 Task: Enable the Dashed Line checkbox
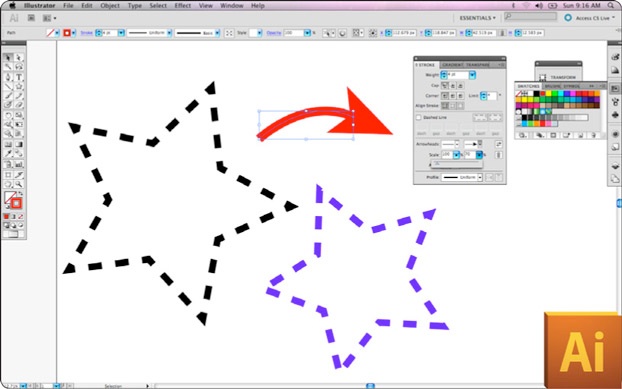(x=419, y=117)
